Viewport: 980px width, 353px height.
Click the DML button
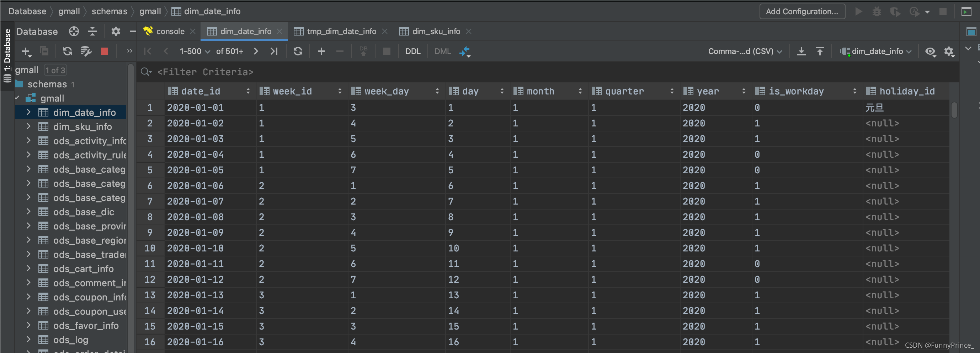(x=442, y=51)
